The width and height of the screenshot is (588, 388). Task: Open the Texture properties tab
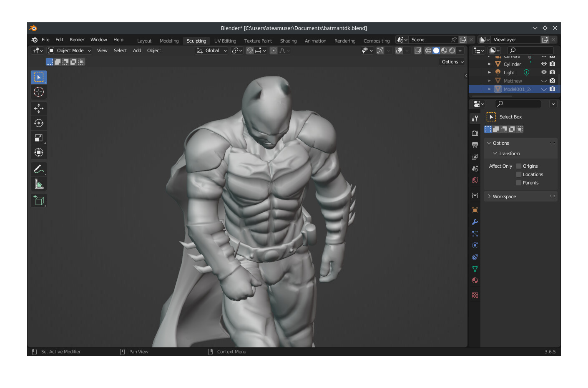475,295
